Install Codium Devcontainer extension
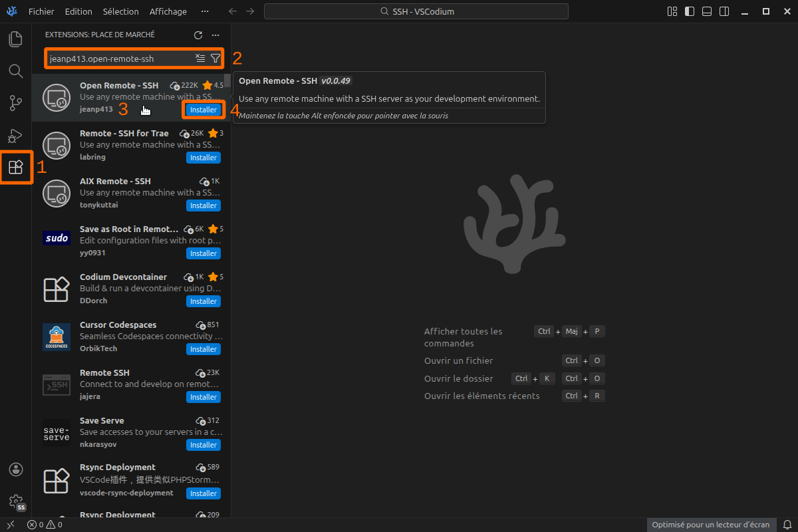798x532 pixels. click(x=203, y=301)
